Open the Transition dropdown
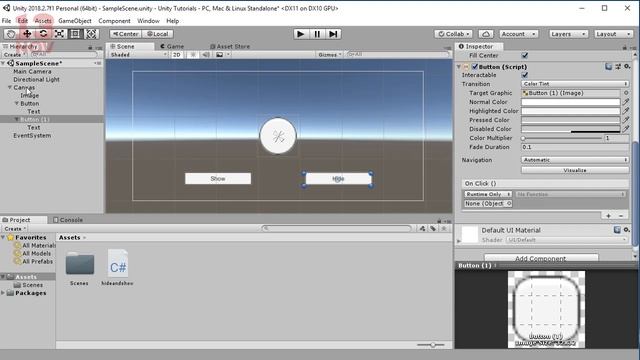The width and height of the screenshot is (640, 360). (575, 84)
